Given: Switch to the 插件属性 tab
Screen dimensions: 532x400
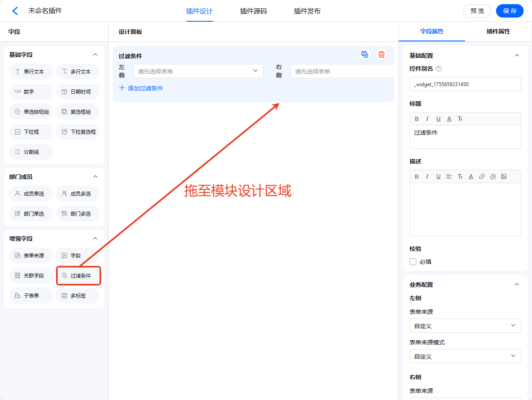Looking at the screenshot, I should [498, 31].
